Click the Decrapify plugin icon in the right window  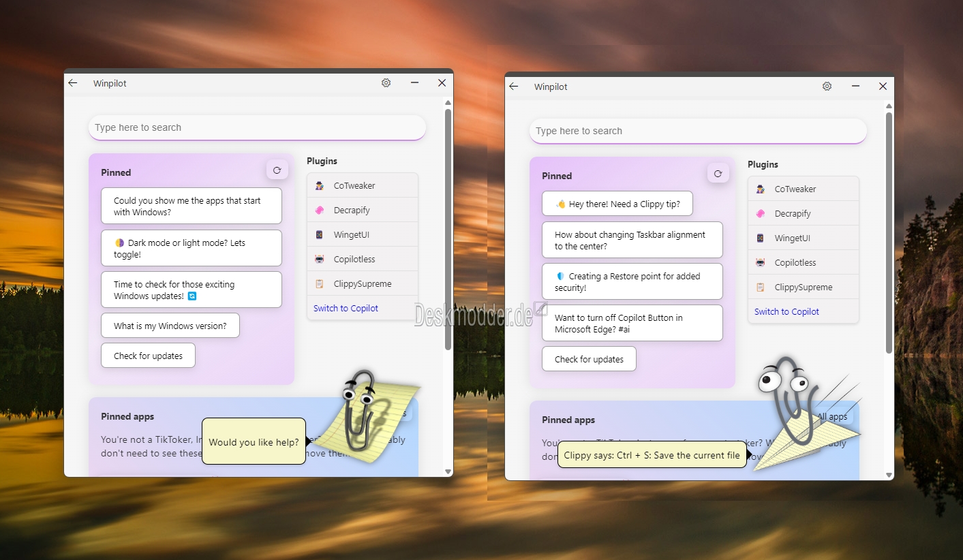coord(760,214)
